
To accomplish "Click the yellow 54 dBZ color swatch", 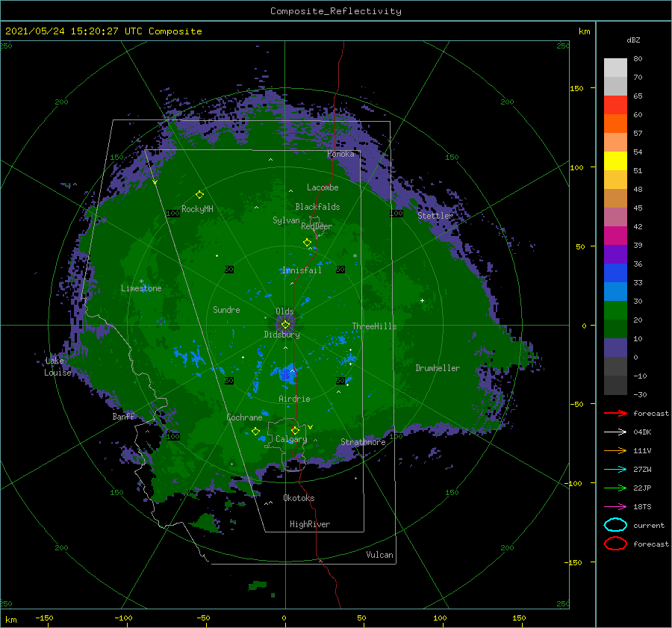I will pyautogui.click(x=615, y=161).
